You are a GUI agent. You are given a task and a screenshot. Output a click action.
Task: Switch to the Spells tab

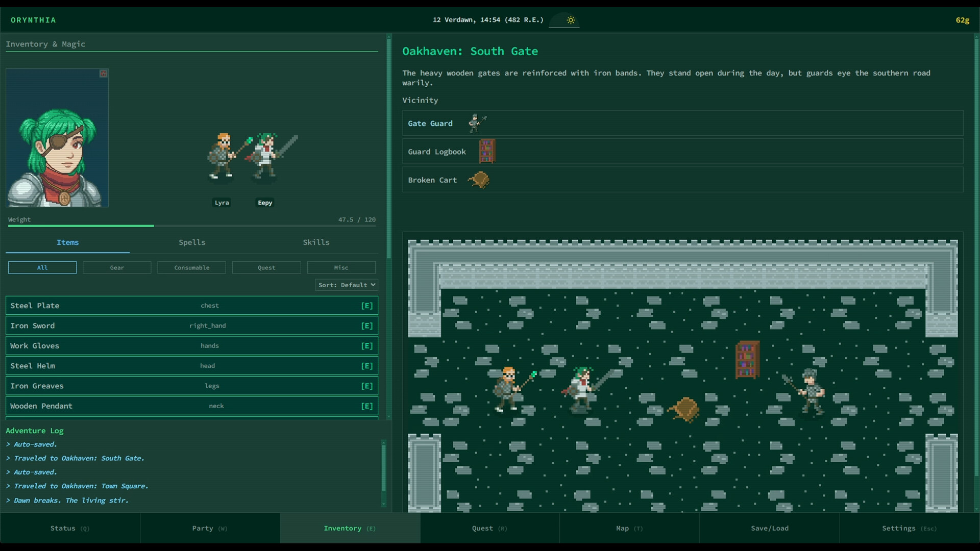192,242
